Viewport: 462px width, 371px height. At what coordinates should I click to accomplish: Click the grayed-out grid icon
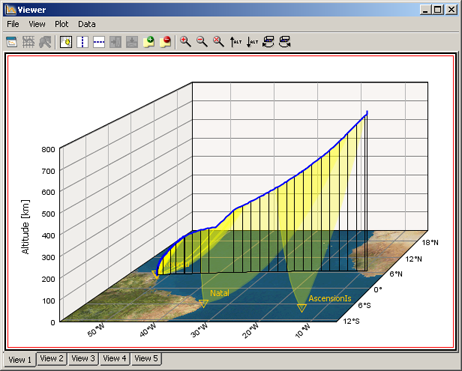(28, 42)
